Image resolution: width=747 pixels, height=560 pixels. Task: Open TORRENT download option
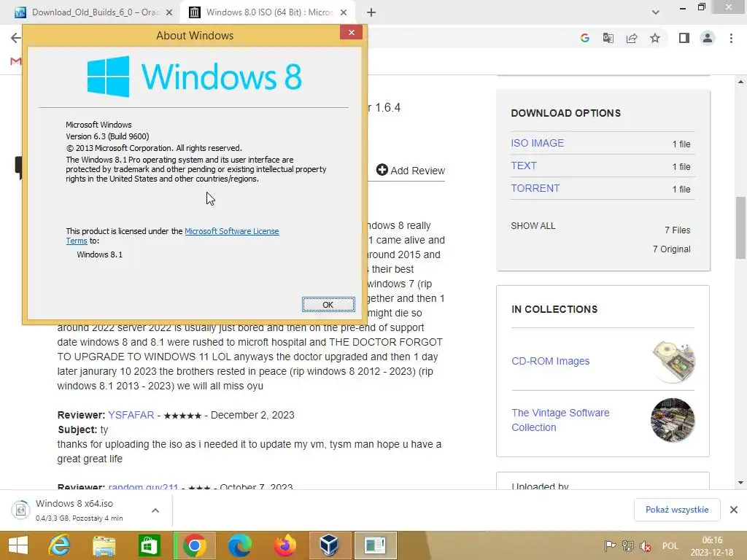pyautogui.click(x=535, y=188)
